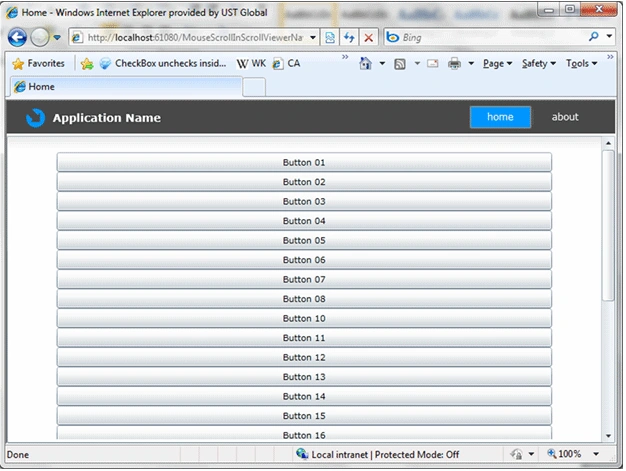The width and height of the screenshot is (626, 471).
Task: Click the Add to Favorites Bar icon
Action: (87, 63)
